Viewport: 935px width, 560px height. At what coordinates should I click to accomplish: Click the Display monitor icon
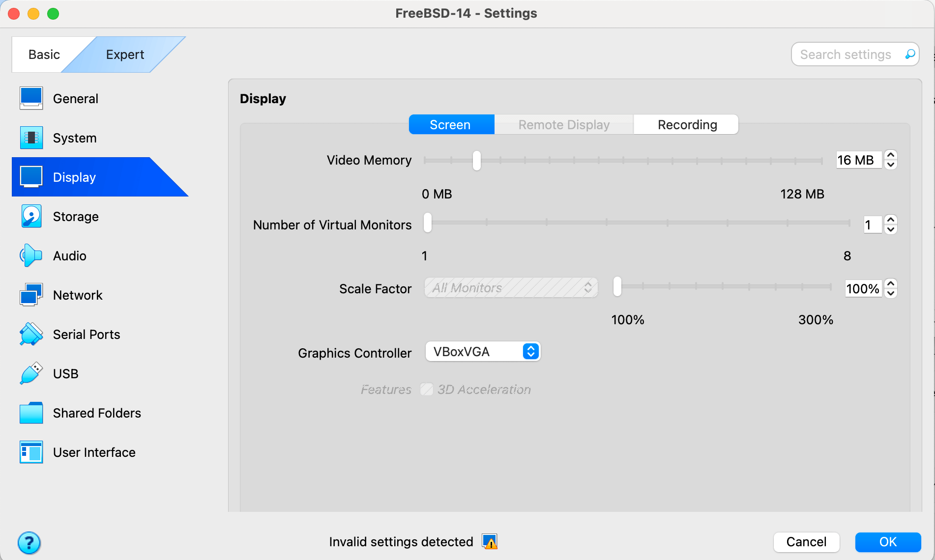30,177
